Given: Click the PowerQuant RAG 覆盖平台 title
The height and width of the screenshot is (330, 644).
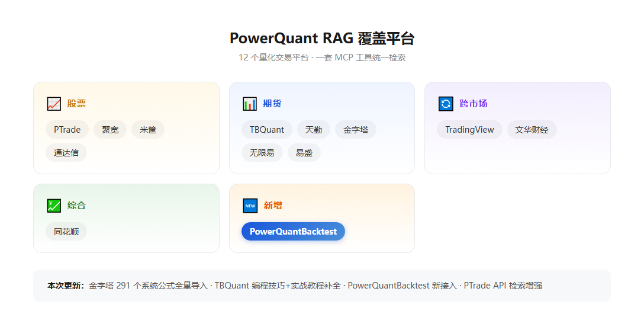Looking at the screenshot, I should [x=322, y=39].
